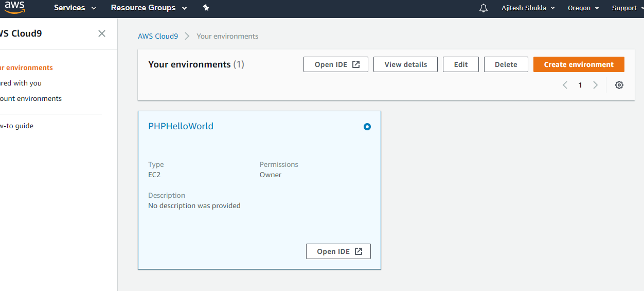Go to next page arrow in pagination

coord(596,85)
